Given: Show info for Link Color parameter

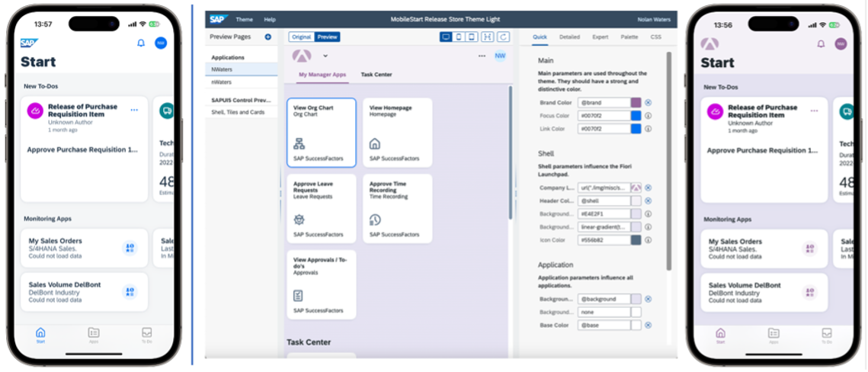Looking at the screenshot, I should 649,128.
